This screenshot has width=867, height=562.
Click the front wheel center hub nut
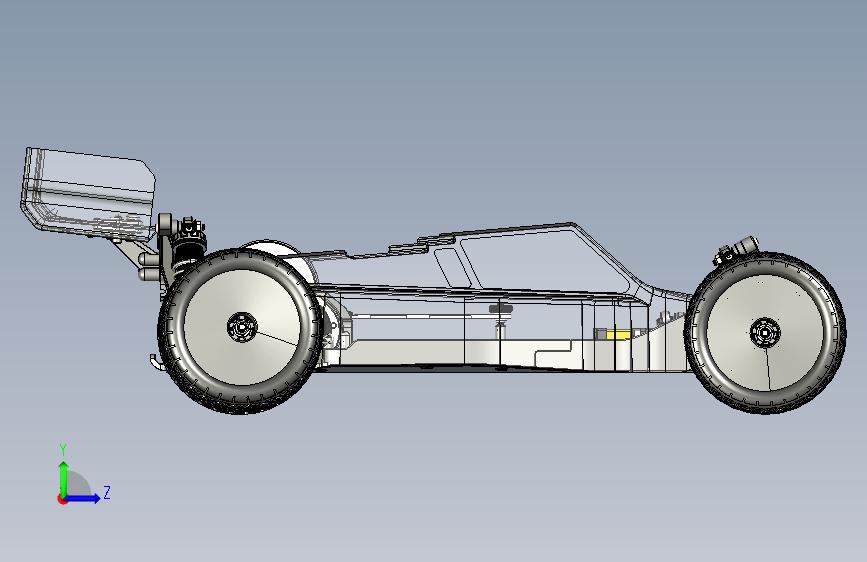pos(765,333)
